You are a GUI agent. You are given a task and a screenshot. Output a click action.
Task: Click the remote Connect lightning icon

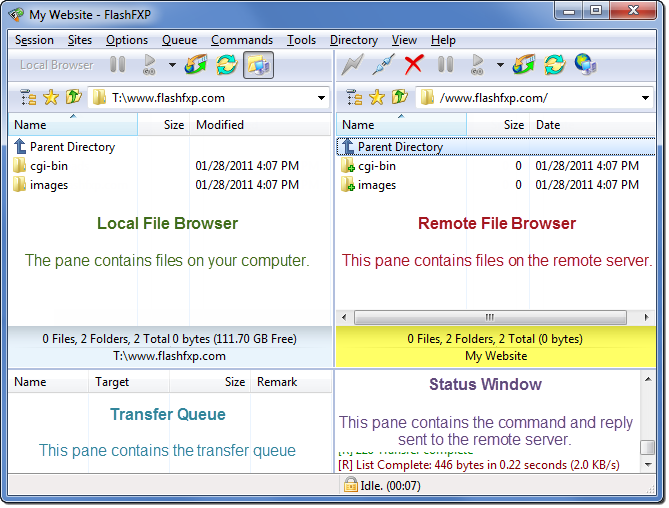[x=352, y=65]
